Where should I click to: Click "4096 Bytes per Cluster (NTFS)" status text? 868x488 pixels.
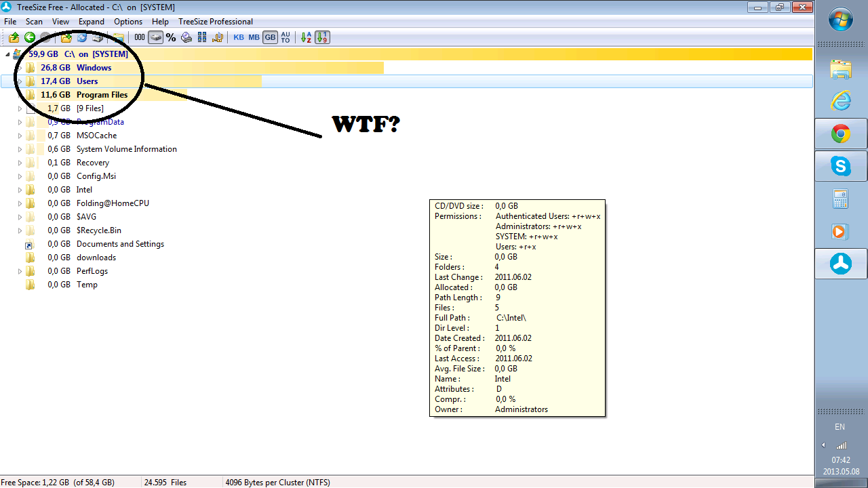277,483
